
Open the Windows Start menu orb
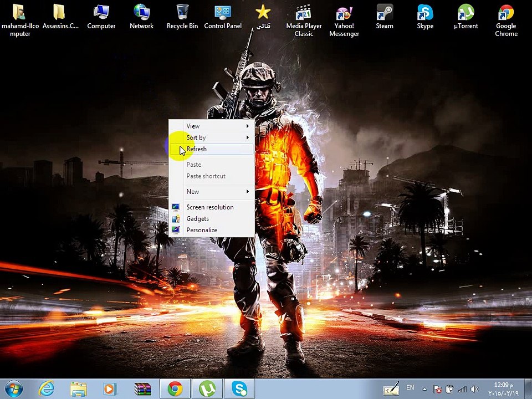click(x=13, y=389)
